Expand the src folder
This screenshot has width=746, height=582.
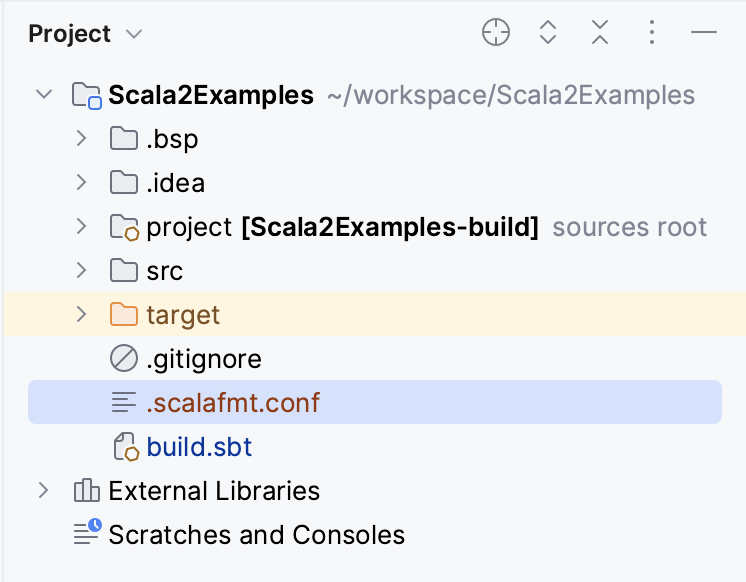tap(81, 271)
